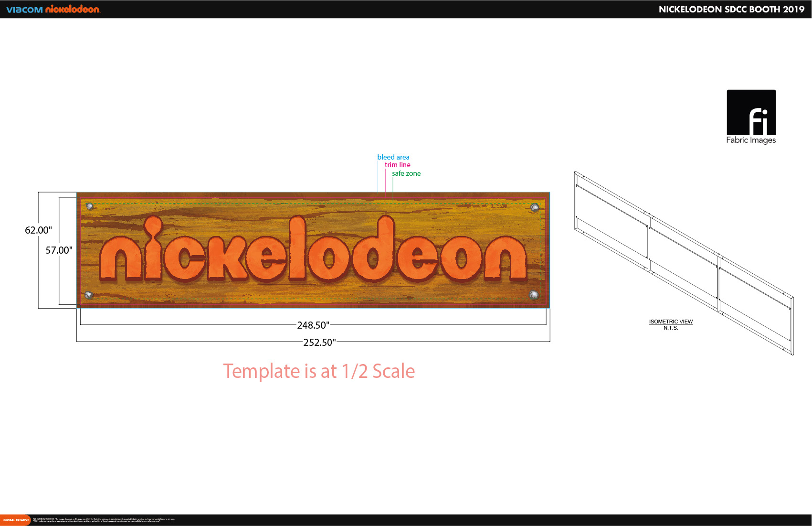Click the Viacom logo in header

[24, 10]
